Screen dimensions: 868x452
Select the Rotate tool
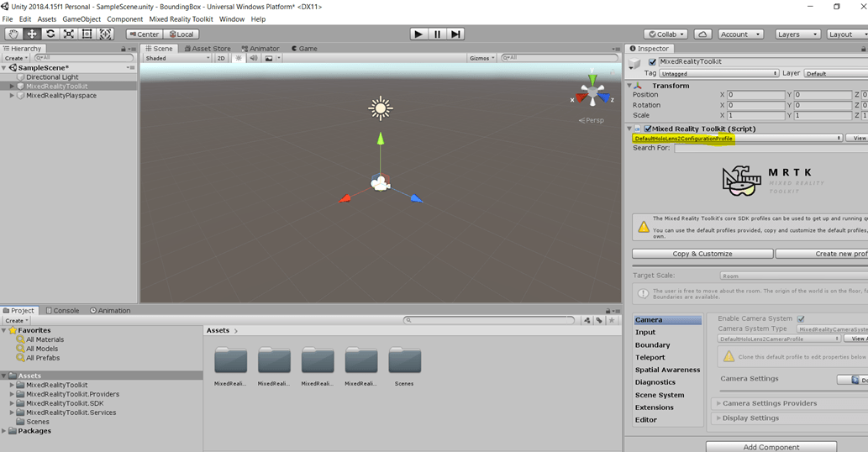click(50, 34)
